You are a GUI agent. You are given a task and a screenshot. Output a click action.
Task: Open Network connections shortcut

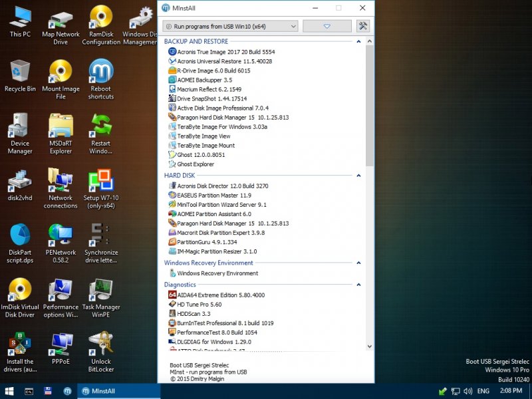(x=61, y=189)
